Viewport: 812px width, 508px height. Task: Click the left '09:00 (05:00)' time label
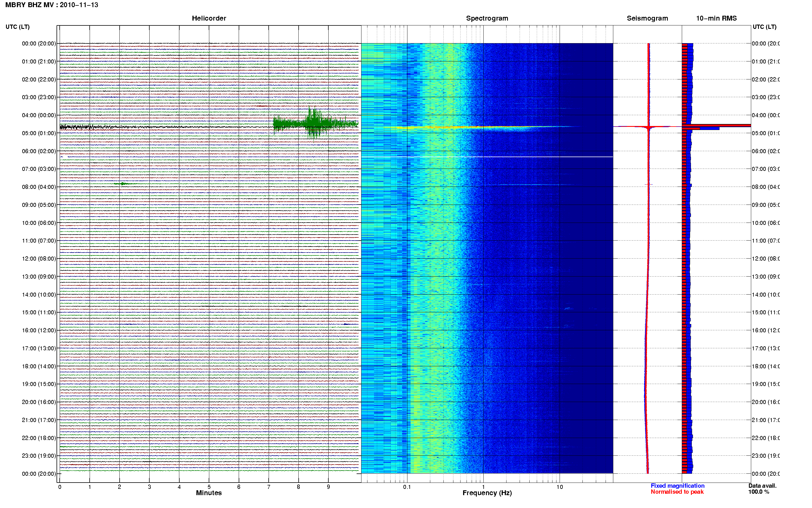pos(39,205)
